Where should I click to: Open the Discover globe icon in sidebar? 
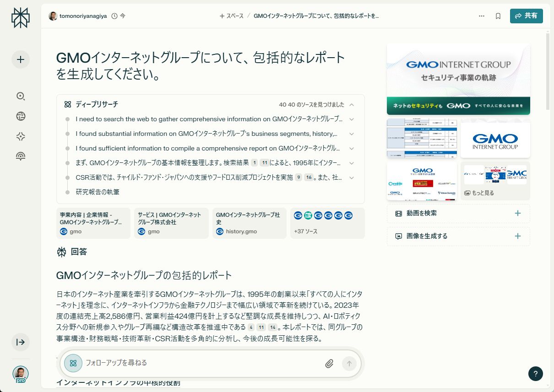pyautogui.click(x=20, y=116)
